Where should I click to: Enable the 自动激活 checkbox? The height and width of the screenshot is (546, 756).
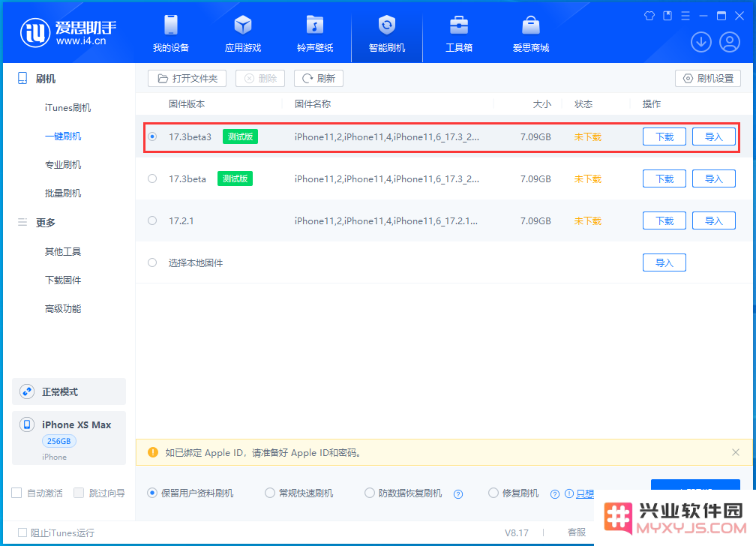click(x=16, y=493)
